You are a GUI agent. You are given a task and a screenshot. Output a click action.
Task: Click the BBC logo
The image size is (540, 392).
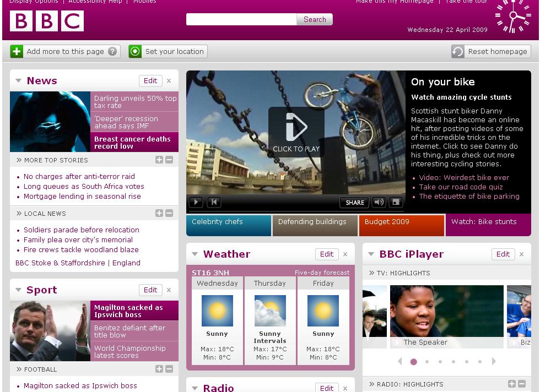tap(46, 21)
